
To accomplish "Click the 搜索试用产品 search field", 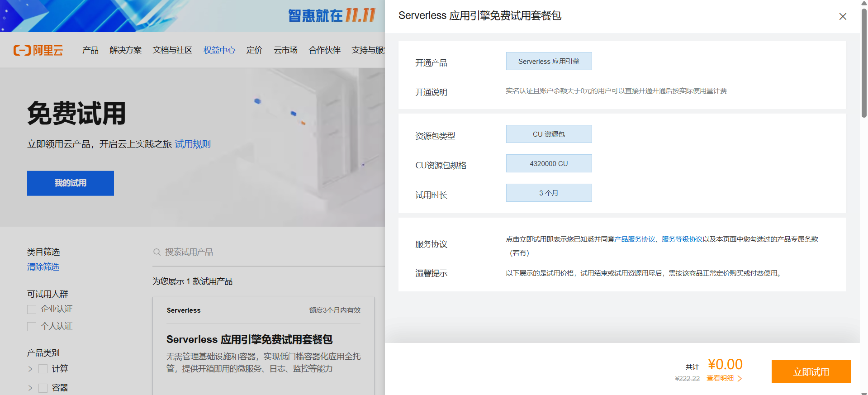I will 269,252.
